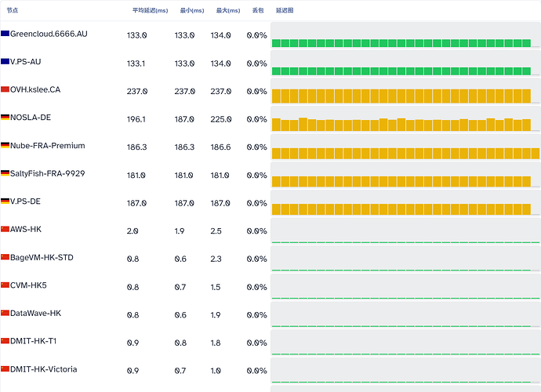Click the German flag next to NOSLA-DE

click(5, 118)
